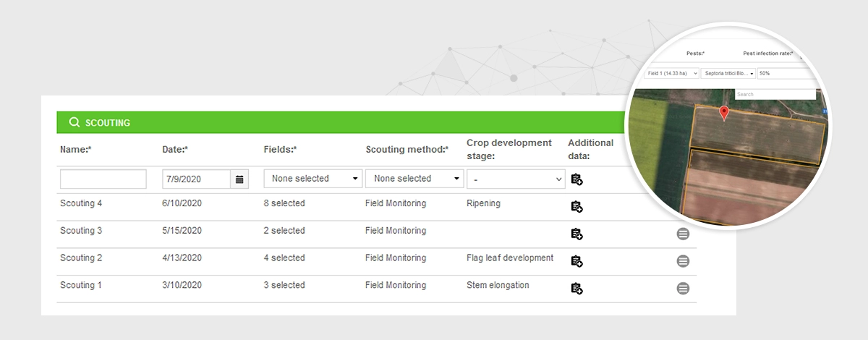The image size is (868, 340).
Task: Open additional data for Scouting 4
Action: (x=576, y=207)
